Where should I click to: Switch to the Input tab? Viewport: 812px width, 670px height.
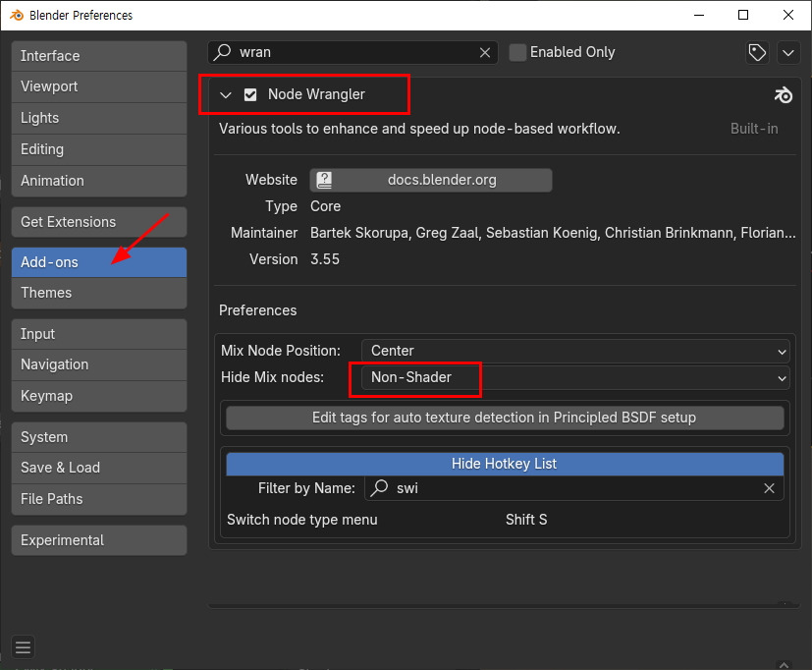click(99, 334)
